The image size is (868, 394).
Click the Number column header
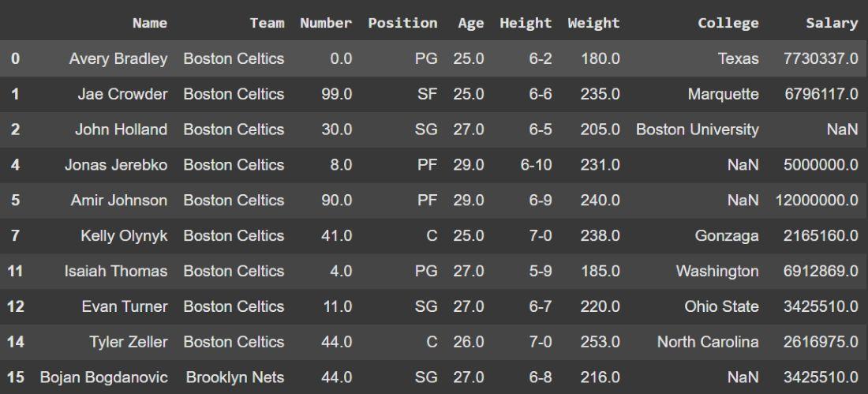[326, 23]
